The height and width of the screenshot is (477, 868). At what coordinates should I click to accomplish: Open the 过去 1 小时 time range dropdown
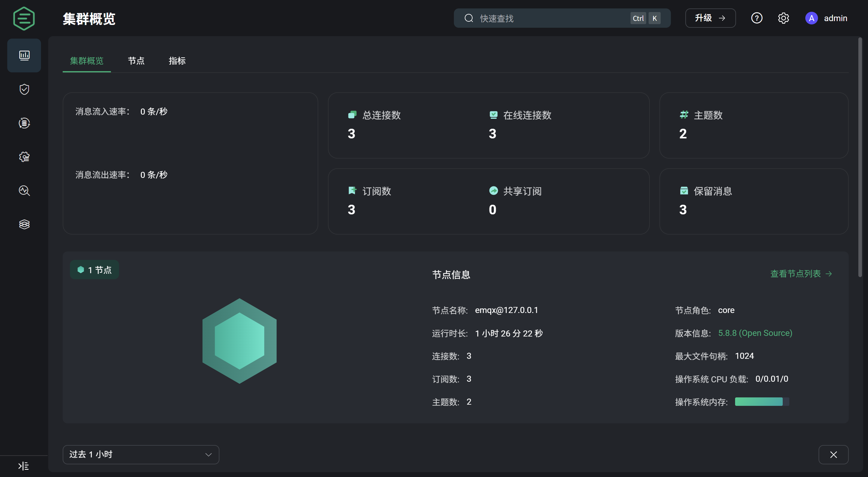(x=141, y=454)
